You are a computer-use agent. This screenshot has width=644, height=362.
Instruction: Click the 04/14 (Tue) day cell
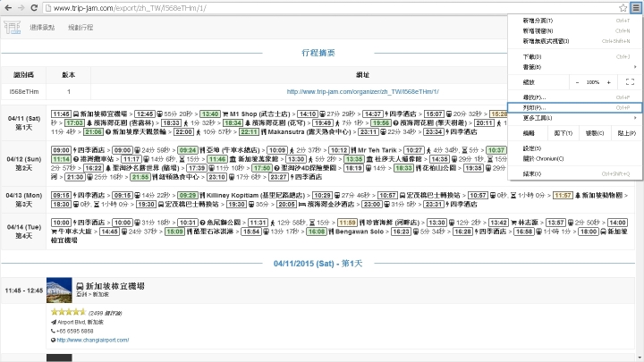(24, 232)
